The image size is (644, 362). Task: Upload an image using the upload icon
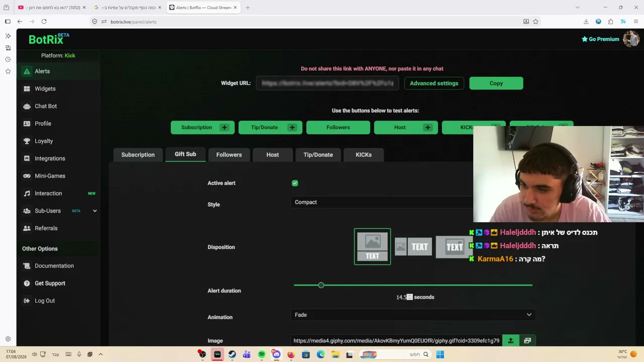click(x=511, y=341)
